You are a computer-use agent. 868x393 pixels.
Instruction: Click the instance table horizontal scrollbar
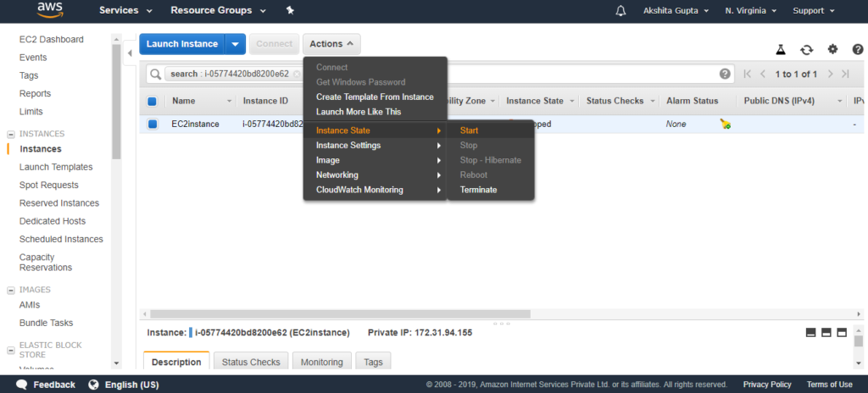tap(340, 314)
